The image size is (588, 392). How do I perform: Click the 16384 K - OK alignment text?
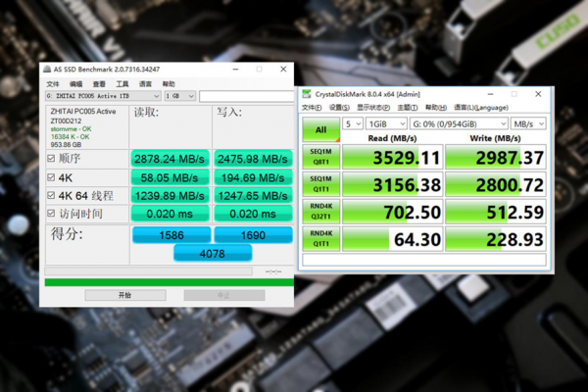point(70,137)
